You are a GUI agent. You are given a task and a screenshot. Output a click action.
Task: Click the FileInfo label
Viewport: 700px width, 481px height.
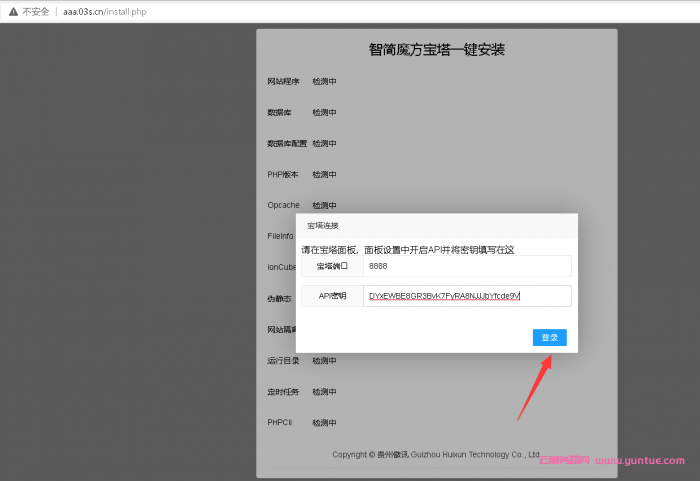[x=280, y=236]
